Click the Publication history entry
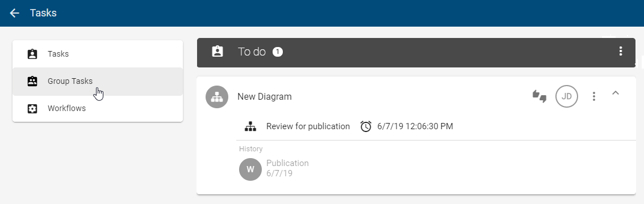Screen dimensions: 644x204 coord(287,163)
